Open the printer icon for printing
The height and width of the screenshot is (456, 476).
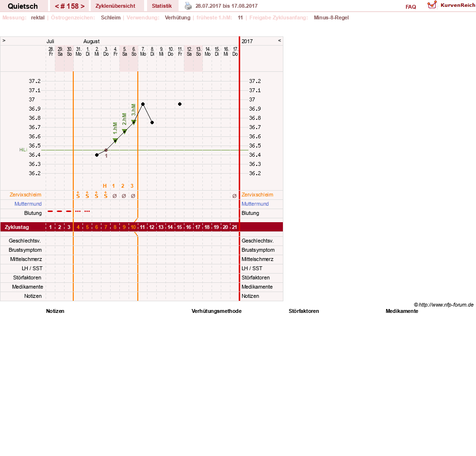coord(188,6)
